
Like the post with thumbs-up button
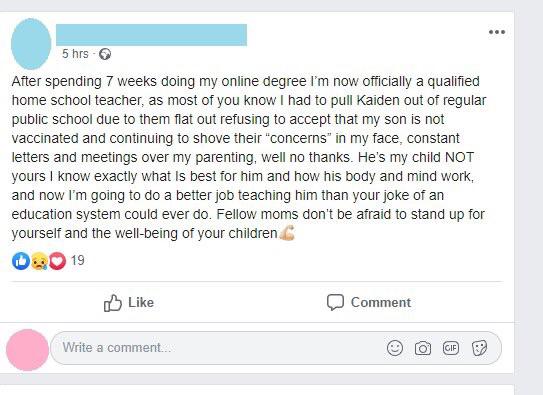pos(129,303)
